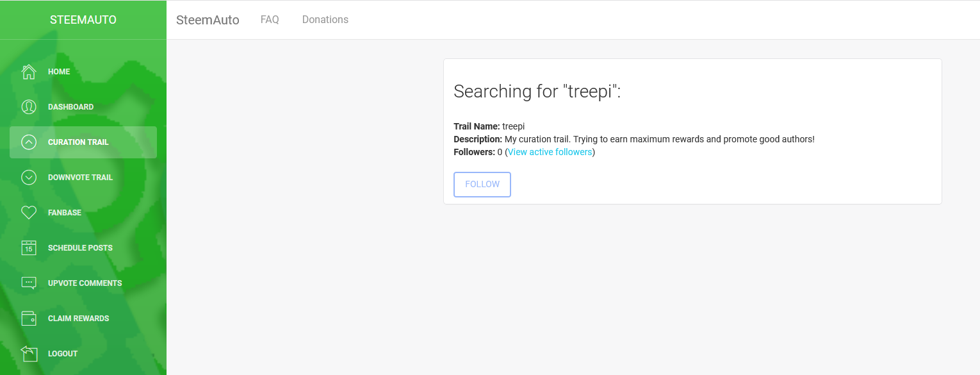Follow the treepi curation trail
Viewport: 980px width, 375px height.
tap(482, 185)
